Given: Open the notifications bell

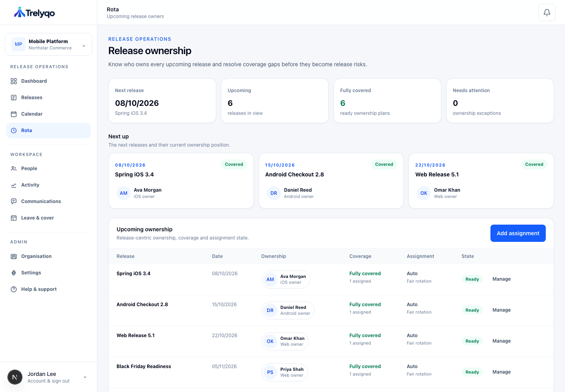Looking at the screenshot, I should pos(547,13).
